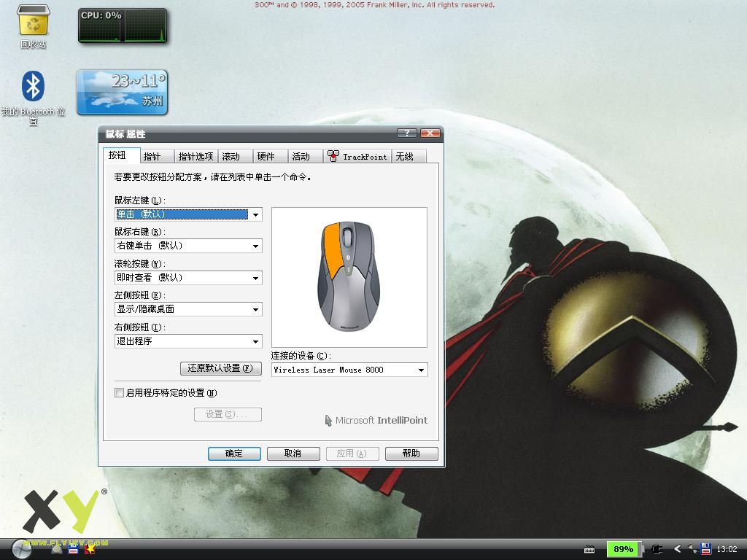The width and height of the screenshot is (747, 560).
Task: Click the 鼠标左键 (L) label
Action: pyautogui.click(x=139, y=201)
